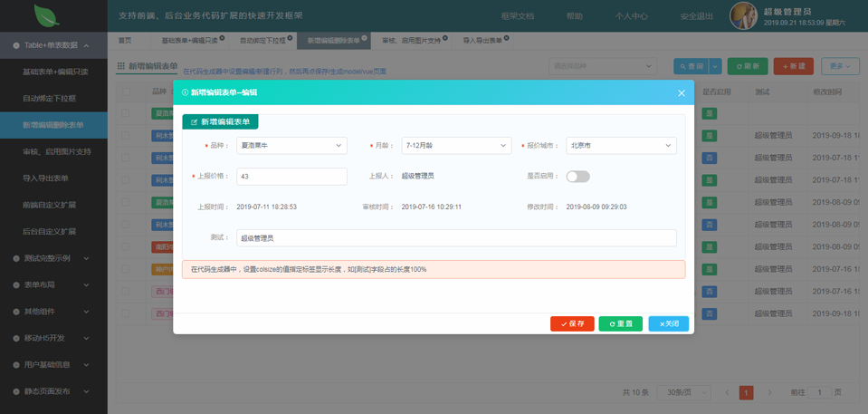Click the previous page arrow in pagination

tap(727, 392)
